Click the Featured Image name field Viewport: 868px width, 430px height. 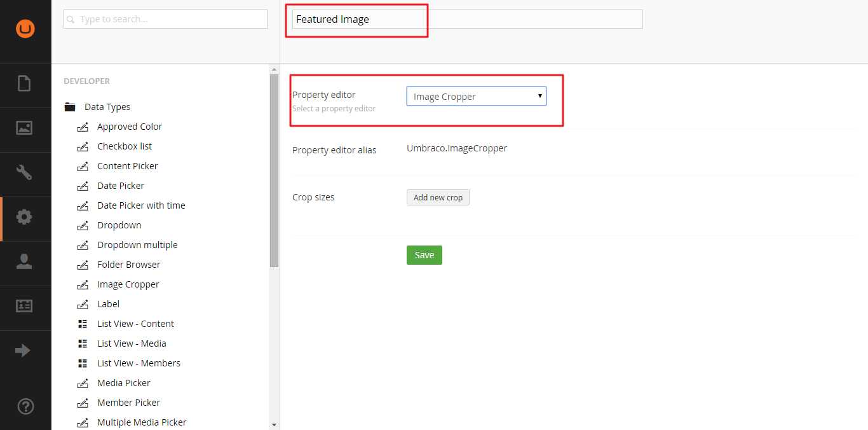(x=468, y=19)
